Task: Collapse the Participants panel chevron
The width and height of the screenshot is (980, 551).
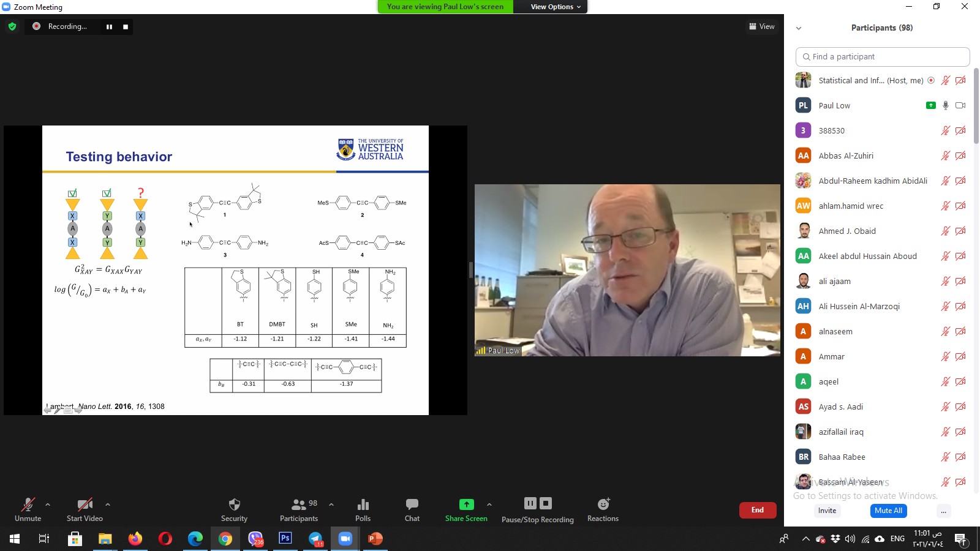Action: (x=799, y=28)
